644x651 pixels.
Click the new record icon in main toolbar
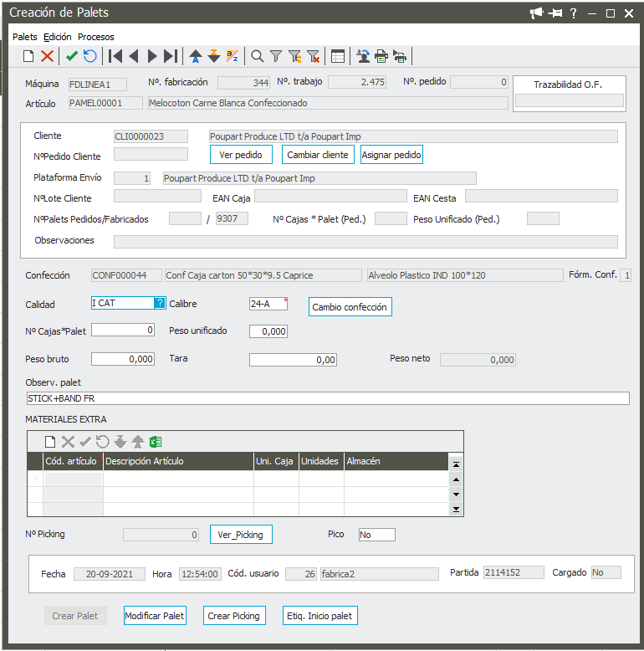[x=28, y=56]
